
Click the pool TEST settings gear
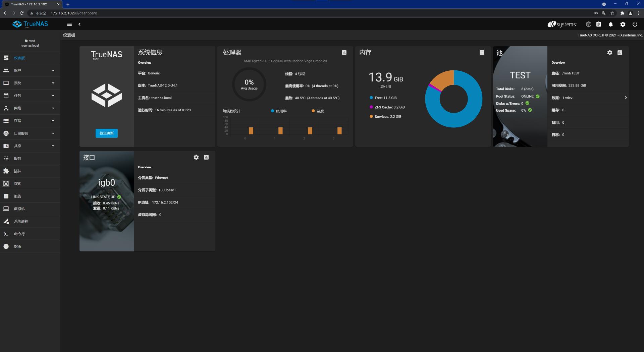[610, 53]
